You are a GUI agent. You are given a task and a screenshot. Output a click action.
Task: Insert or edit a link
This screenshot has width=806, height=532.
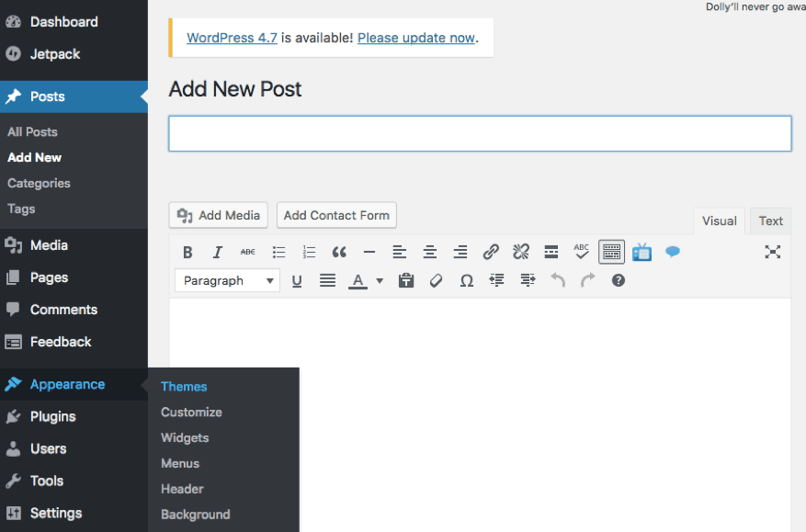pos(491,252)
